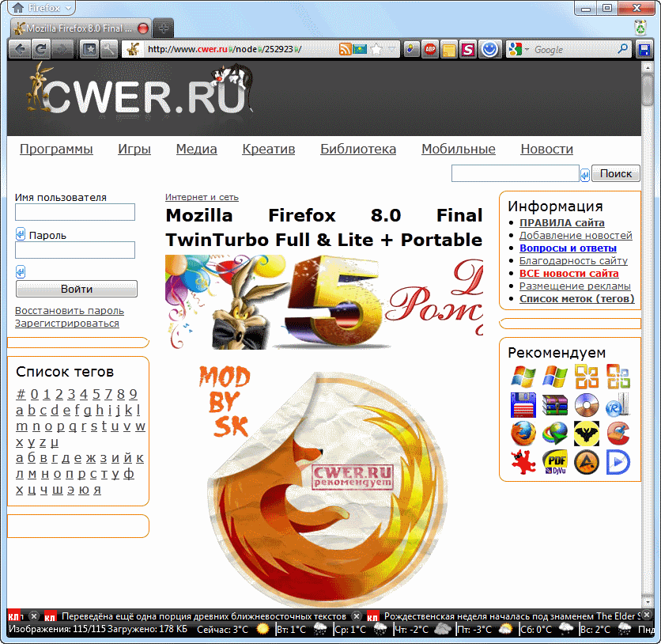
Task: Bookmark the page with the star icon
Action: [x=376, y=49]
